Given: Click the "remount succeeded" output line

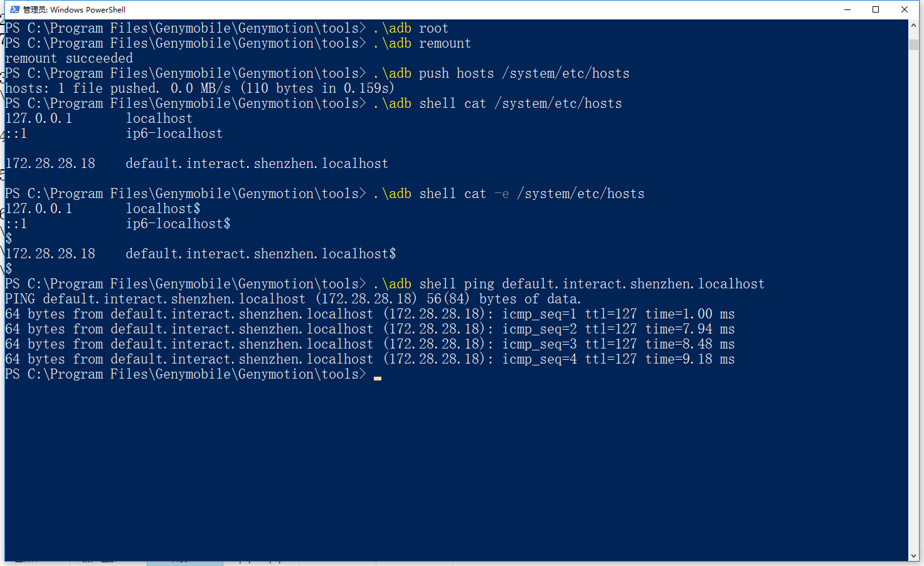Looking at the screenshot, I should pos(69,58).
